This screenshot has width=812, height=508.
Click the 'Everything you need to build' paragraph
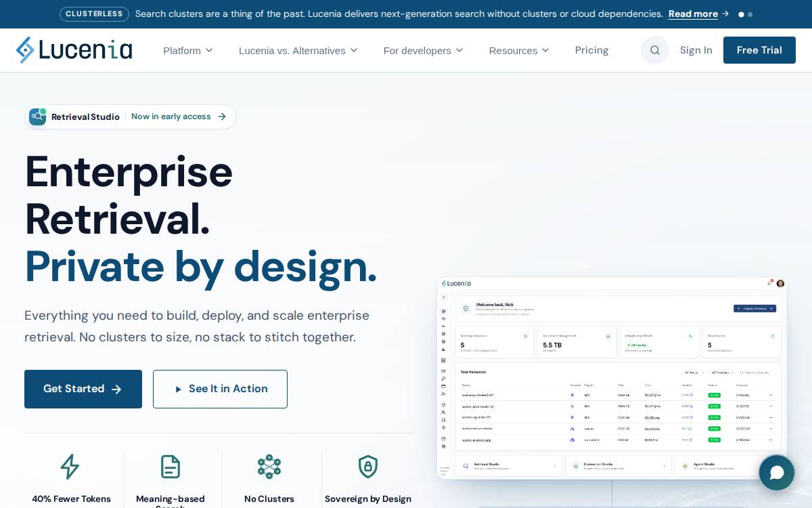(197, 326)
